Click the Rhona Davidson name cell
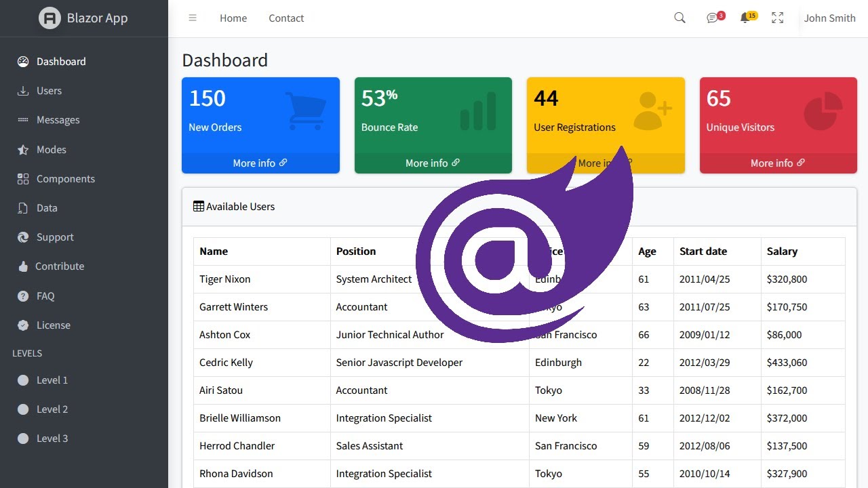 pyautogui.click(x=262, y=474)
